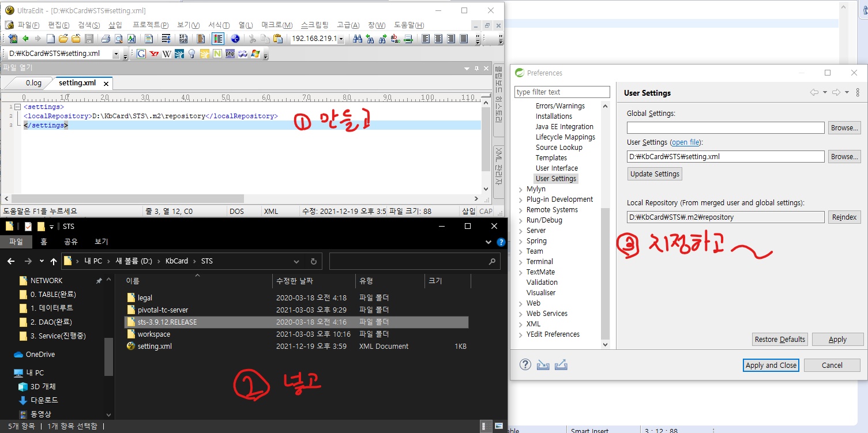The image size is (868, 433).
Task: Click the green Back arrow in UltraEdit toolbar
Action: [x=25, y=39]
